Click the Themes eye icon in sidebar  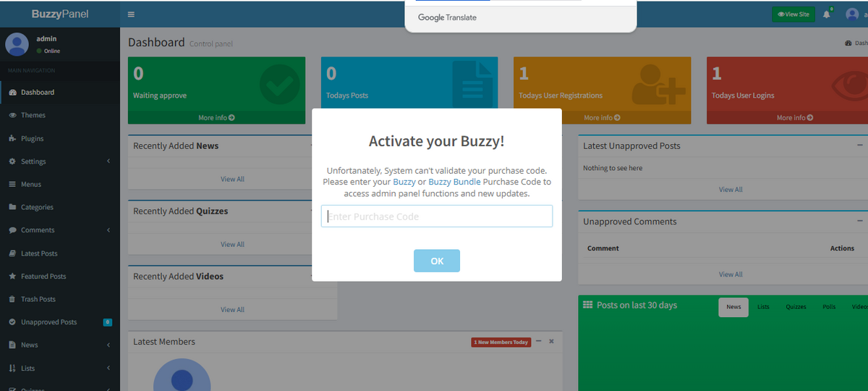[x=12, y=115]
